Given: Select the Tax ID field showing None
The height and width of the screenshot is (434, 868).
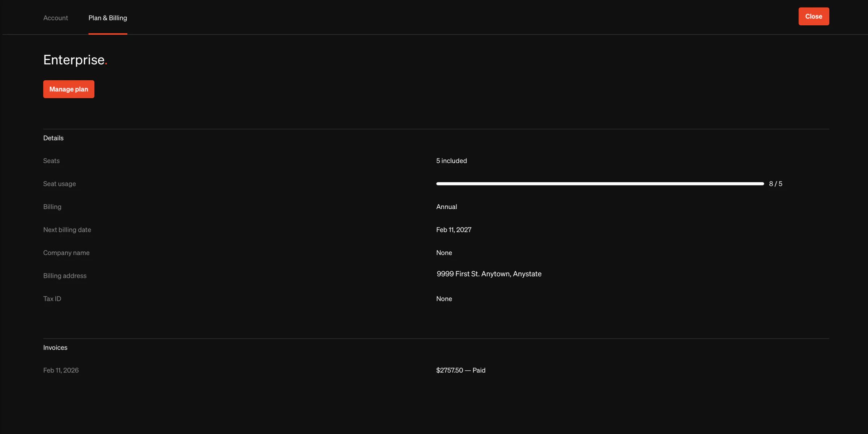Looking at the screenshot, I should pos(444,298).
